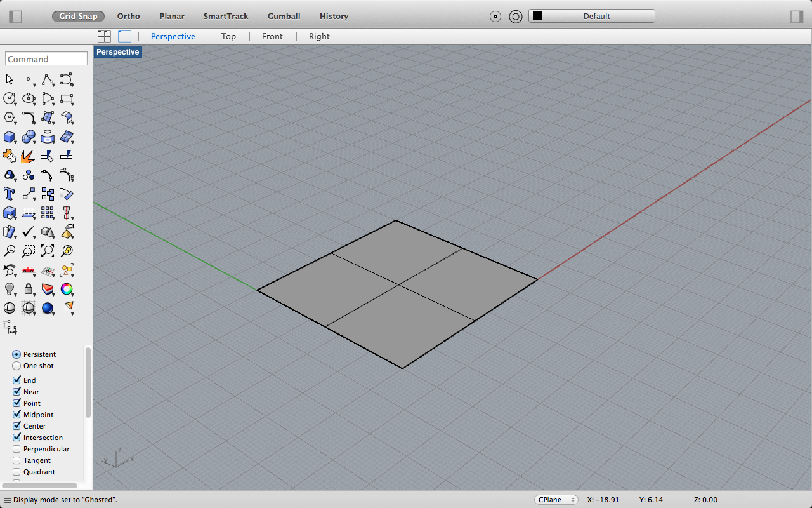The image size is (812, 508).
Task: Uncheck the End object snap
Action: (16, 380)
